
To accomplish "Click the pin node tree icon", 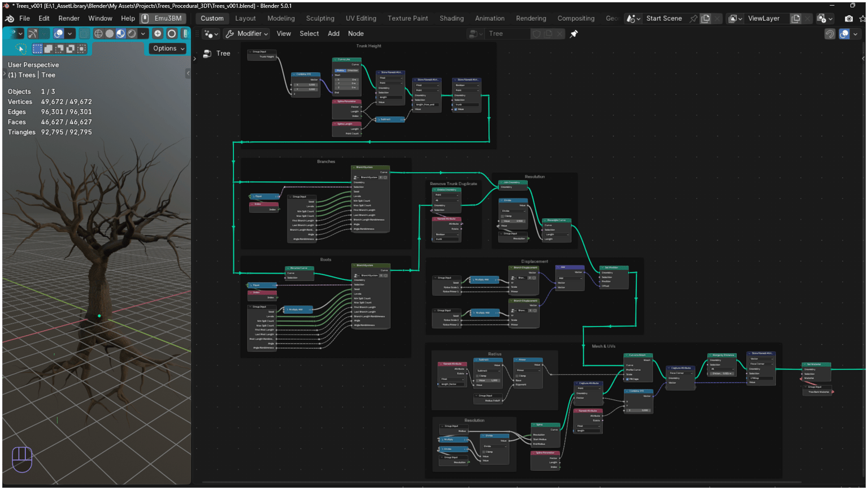I will pyautogui.click(x=574, y=34).
